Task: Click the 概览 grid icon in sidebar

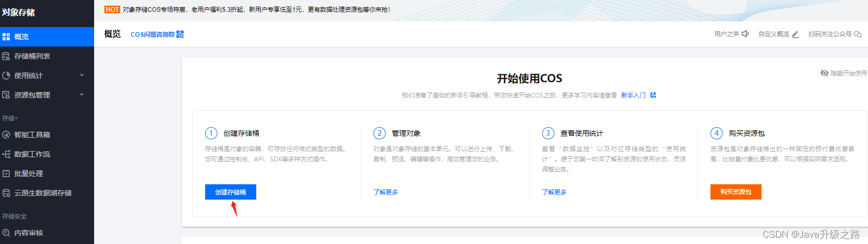Action: pos(6,37)
